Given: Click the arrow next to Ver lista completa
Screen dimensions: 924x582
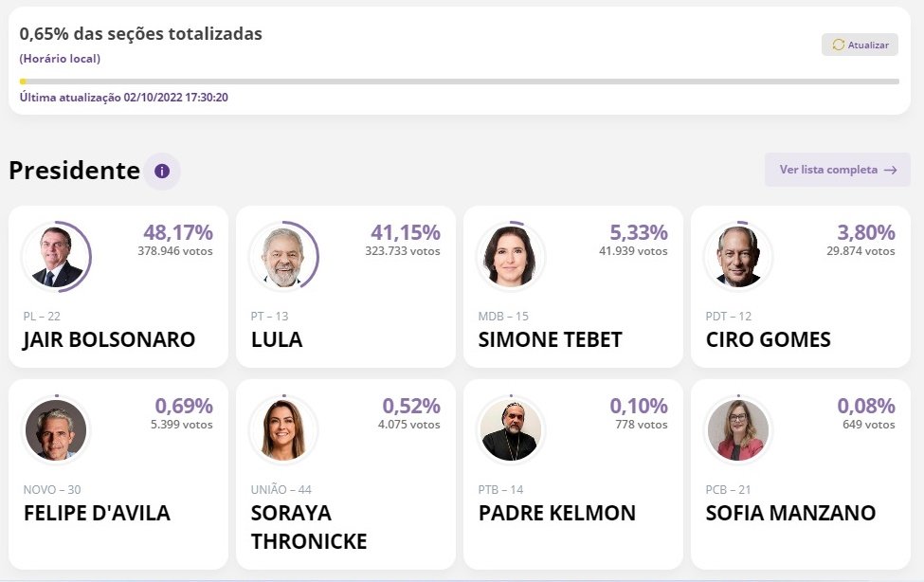Looking at the screenshot, I should [x=890, y=170].
